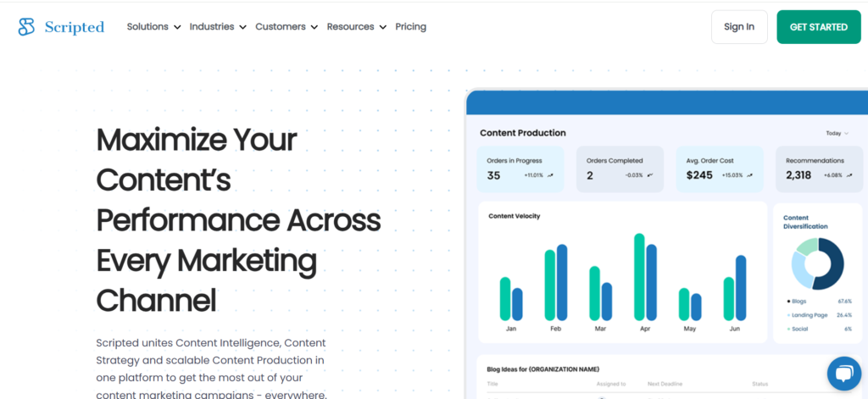Click the Scripted logo icon
Viewport: 868px width, 399px height.
pos(27,27)
